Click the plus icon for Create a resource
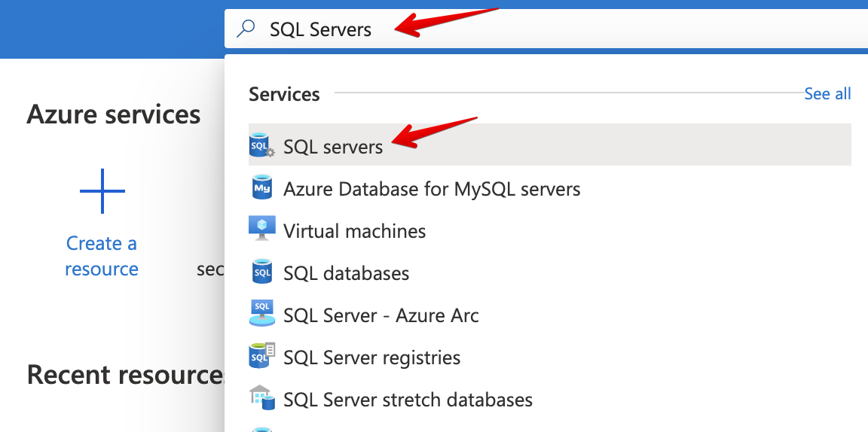This screenshot has width=868, height=432. tap(102, 191)
